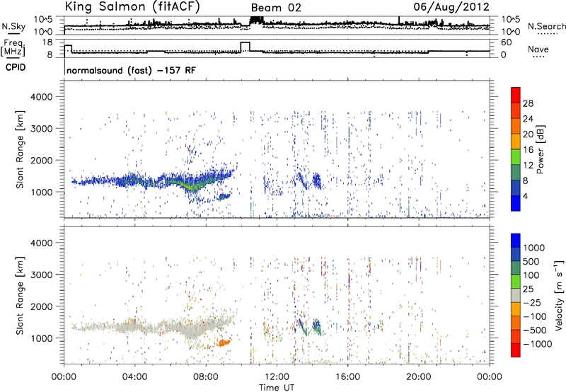Click the power panel 'Slant Range [km]' label
Screen dimensions: 566x392
coord(20,149)
